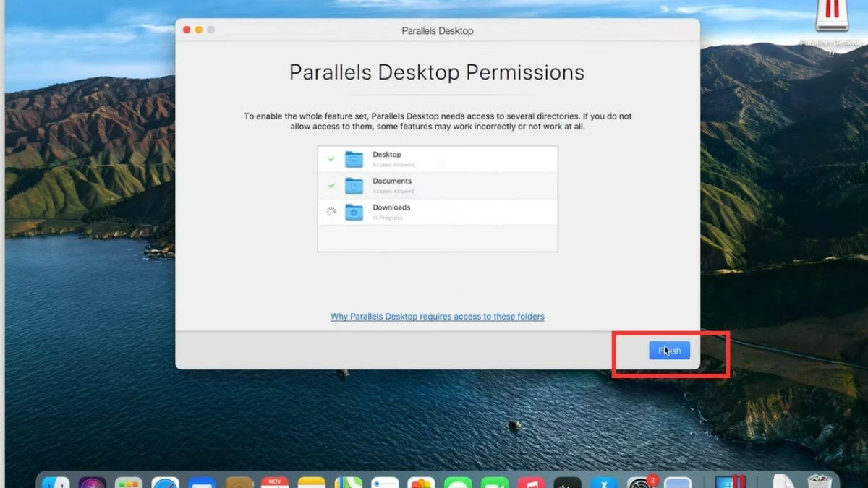Click the Finish button

tap(669, 351)
